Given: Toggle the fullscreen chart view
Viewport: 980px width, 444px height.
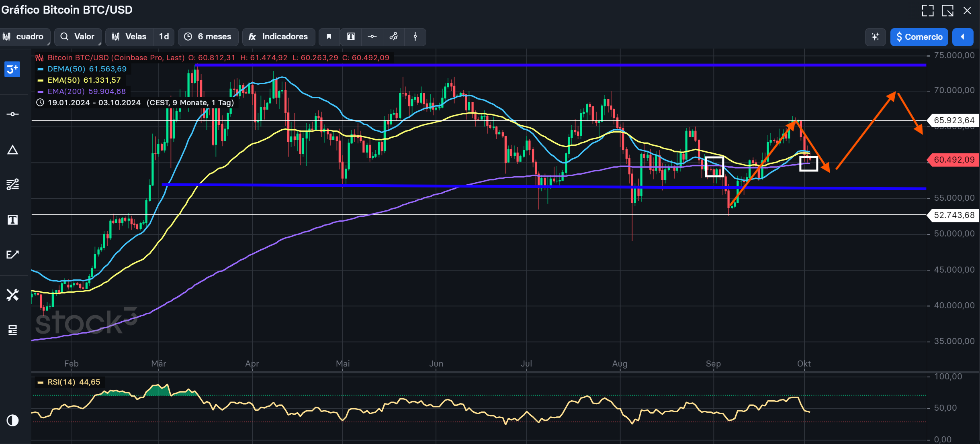Looking at the screenshot, I should click(928, 11).
